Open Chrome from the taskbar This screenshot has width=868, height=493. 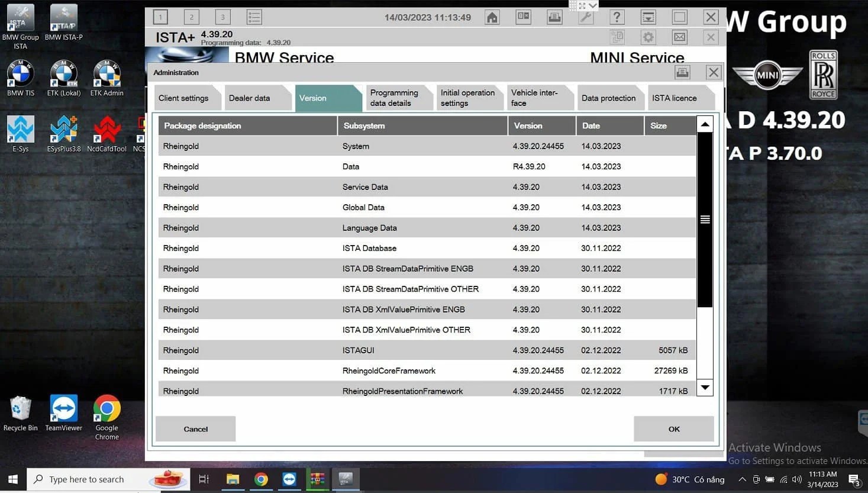(x=261, y=479)
